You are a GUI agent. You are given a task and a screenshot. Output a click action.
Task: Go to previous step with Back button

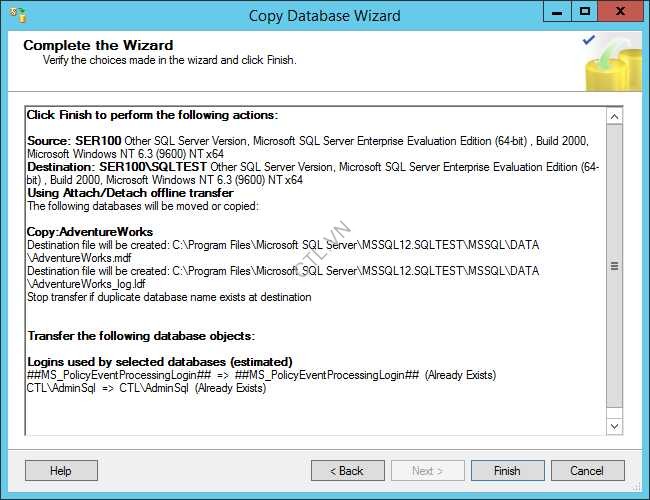(347, 470)
